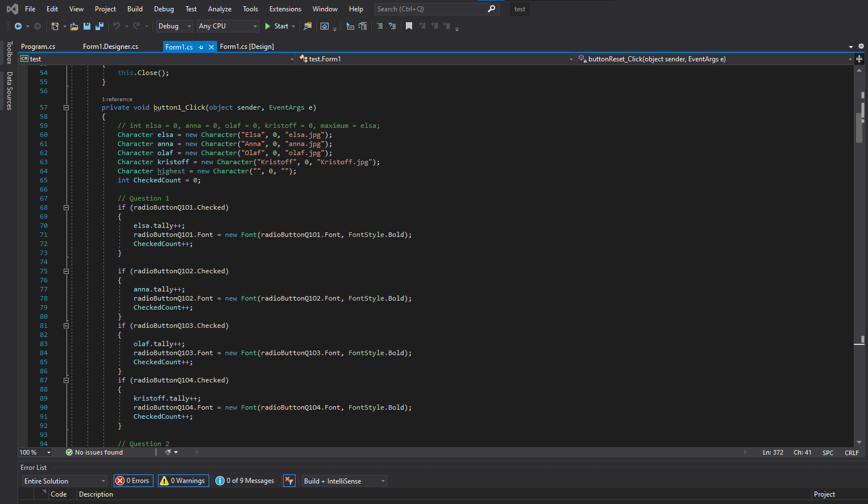Image resolution: width=868 pixels, height=504 pixels.
Task: Toggle the 0 Warnings filter
Action: click(183, 481)
